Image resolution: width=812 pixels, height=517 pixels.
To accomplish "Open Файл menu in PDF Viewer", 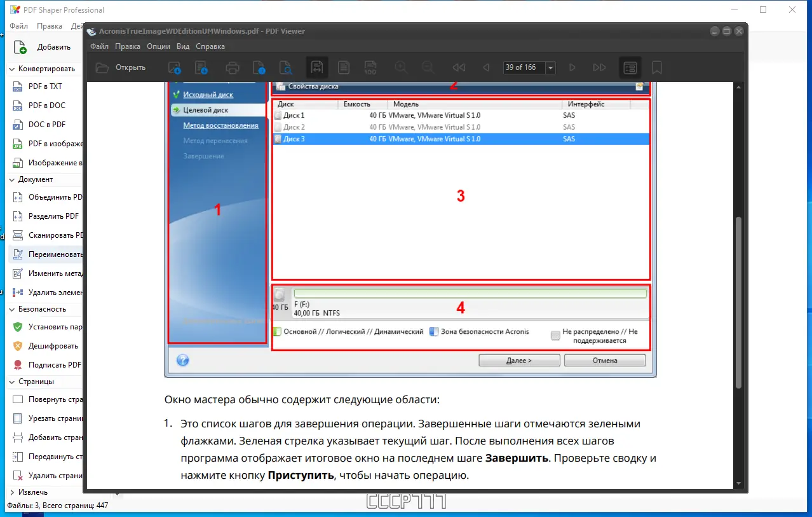I will click(99, 46).
